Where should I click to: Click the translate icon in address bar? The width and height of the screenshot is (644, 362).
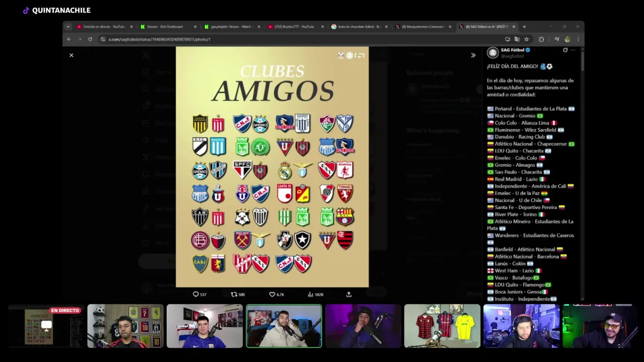[517, 39]
